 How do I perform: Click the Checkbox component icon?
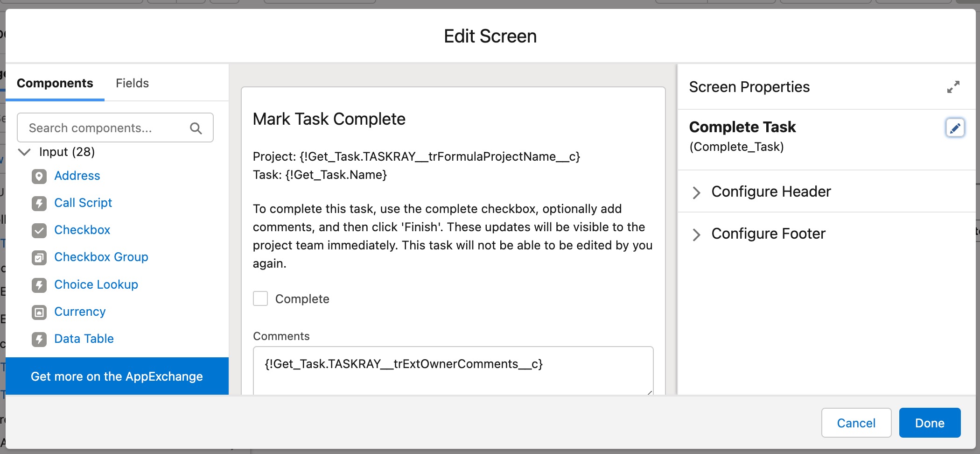pyautogui.click(x=39, y=230)
